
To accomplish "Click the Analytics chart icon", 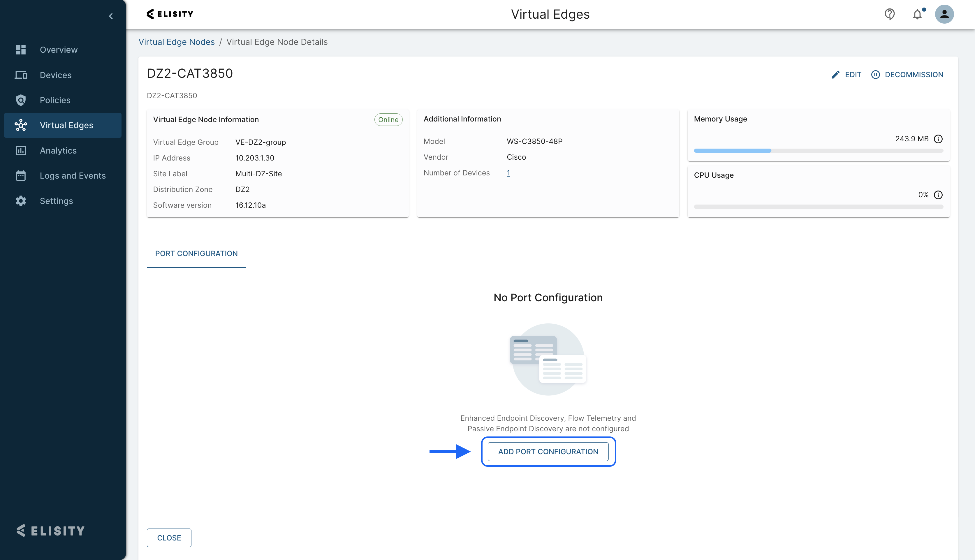I will point(21,150).
